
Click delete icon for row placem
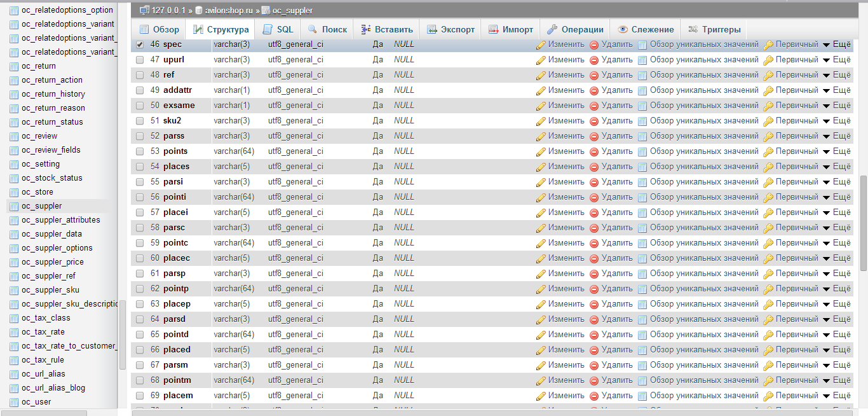tap(594, 396)
